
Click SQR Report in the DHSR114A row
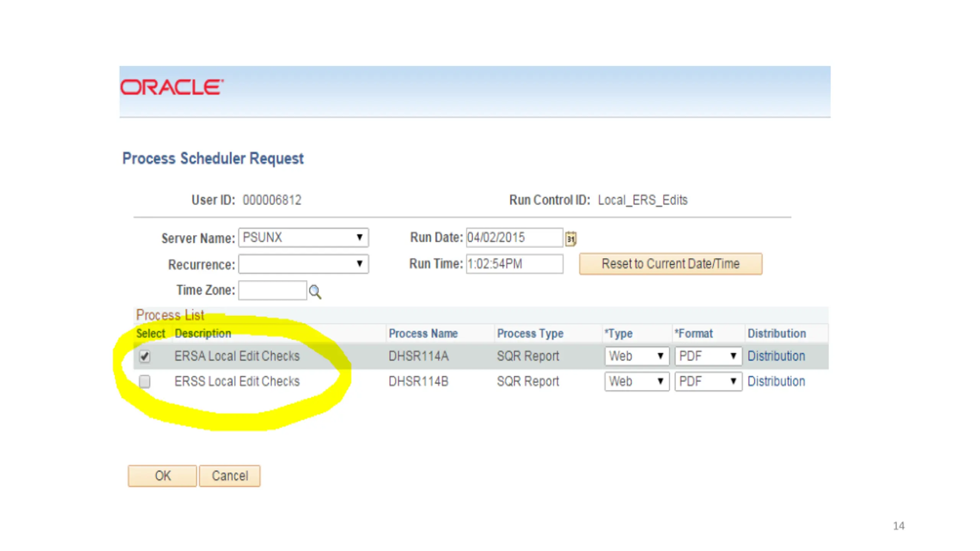(528, 356)
